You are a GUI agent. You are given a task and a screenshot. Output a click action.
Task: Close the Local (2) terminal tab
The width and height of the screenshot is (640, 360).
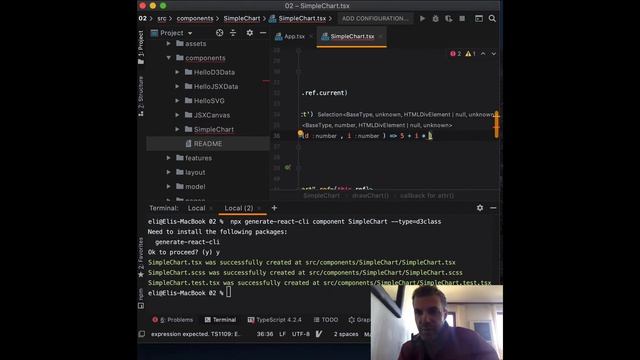(x=259, y=208)
